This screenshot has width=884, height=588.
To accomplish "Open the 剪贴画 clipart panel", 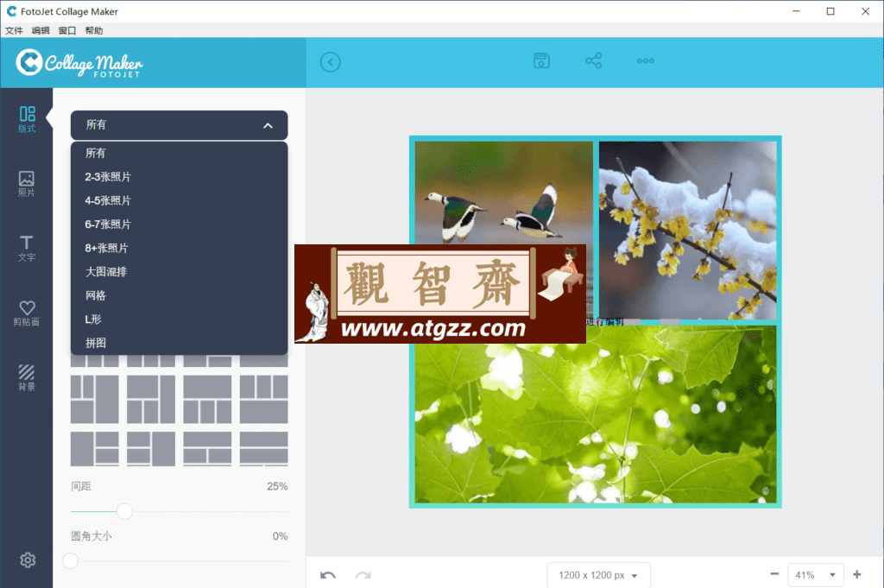I will (x=27, y=313).
